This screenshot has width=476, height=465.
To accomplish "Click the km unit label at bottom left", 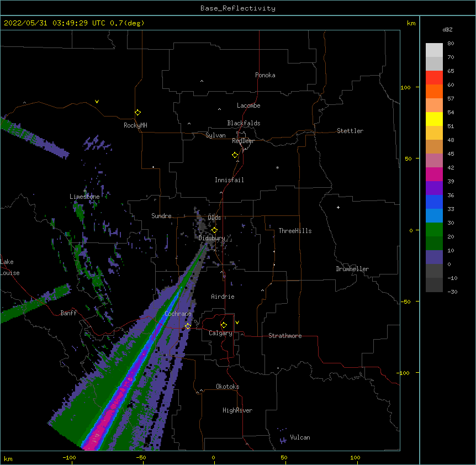I will (8, 459).
